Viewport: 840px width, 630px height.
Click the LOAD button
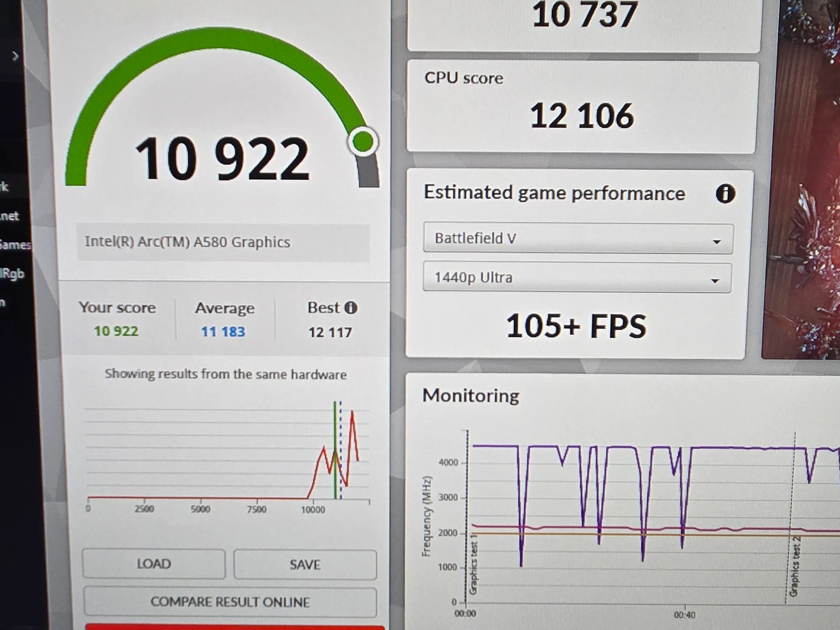coord(154,564)
